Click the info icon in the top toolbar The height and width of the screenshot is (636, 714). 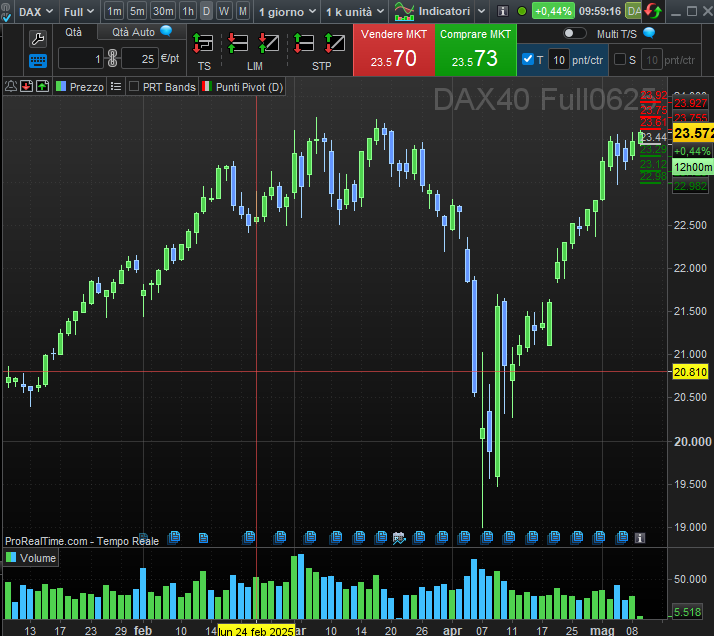tap(503, 11)
